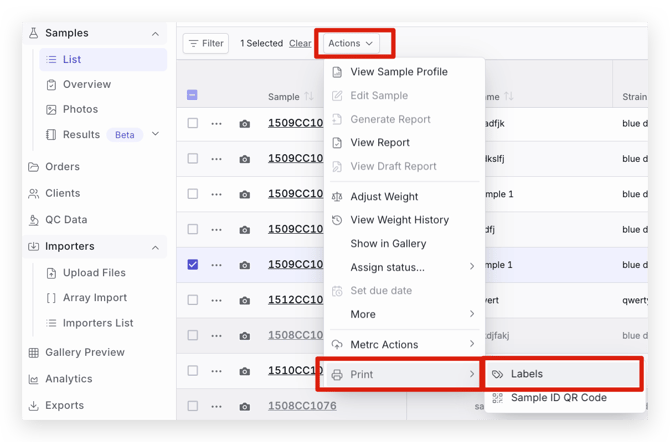This screenshot has height=442, width=670.
Task: Open the three-dots menu of the checked row
Action: point(216,265)
